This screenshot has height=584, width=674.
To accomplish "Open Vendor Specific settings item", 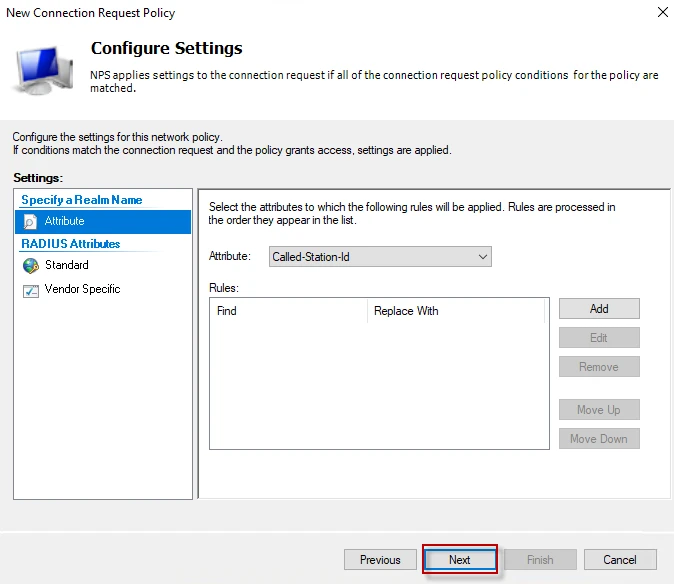I will tap(82, 290).
